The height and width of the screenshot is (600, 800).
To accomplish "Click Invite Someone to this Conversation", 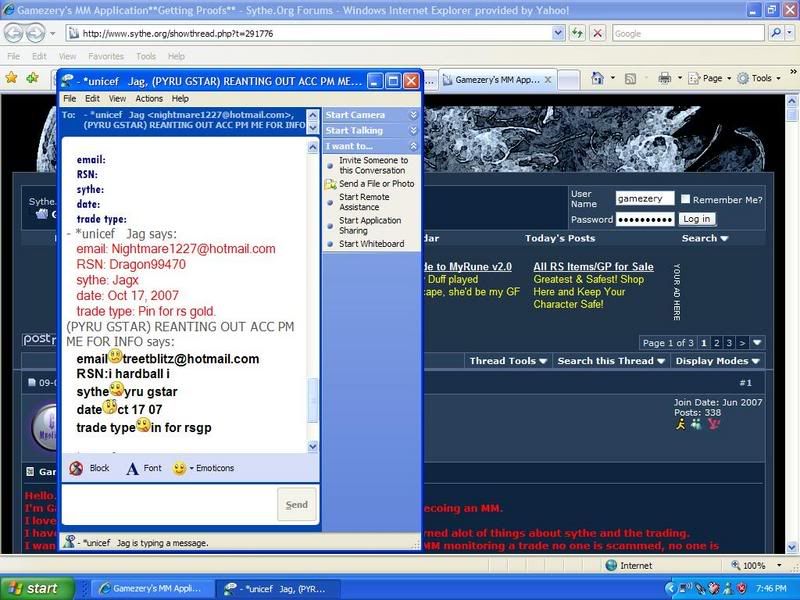I will click(373, 165).
